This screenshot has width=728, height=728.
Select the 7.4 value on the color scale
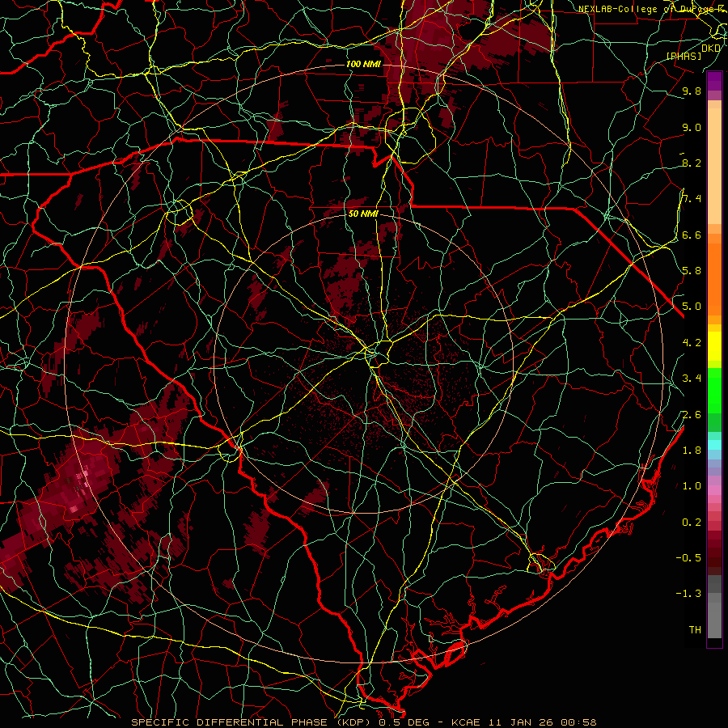point(692,199)
